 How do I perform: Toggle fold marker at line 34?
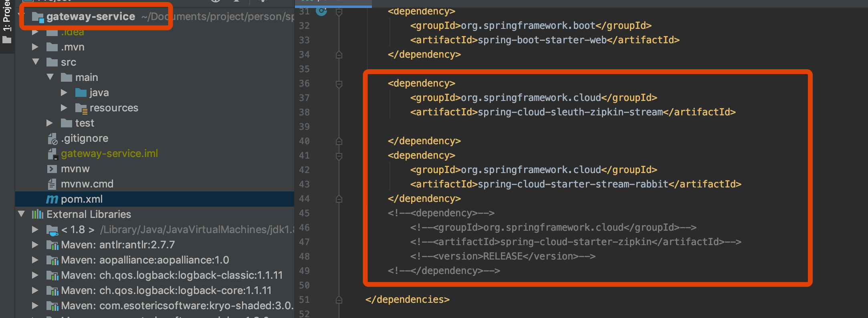pos(339,55)
